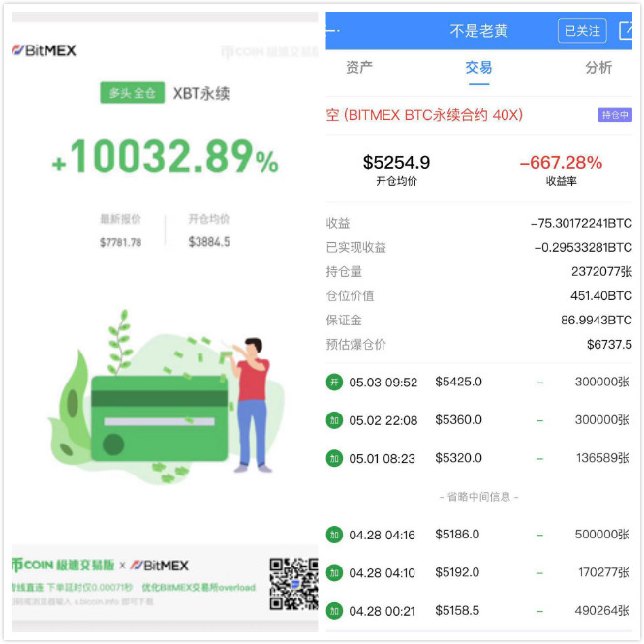This screenshot has width=644, height=644.
Task: Click the +10032.89% profit figure
Action: 165,157
